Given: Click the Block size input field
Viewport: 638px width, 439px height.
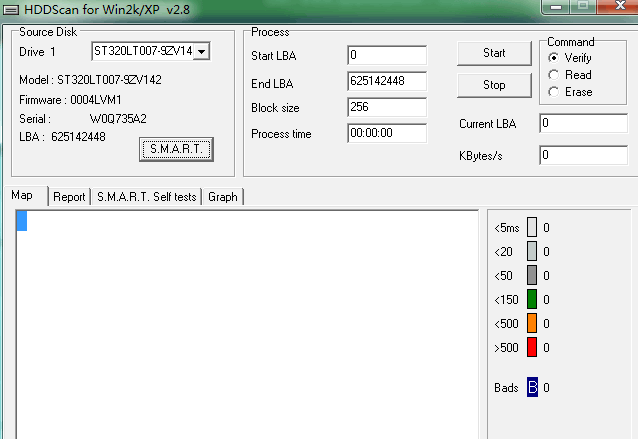Looking at the screenshot, I should coord(387,107).
